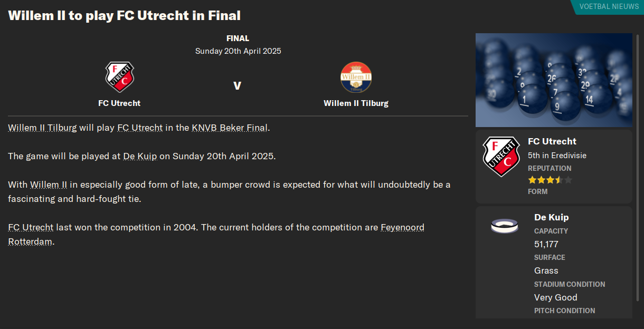Open the Feyenoord Rotterdam link
Screen dimensions: 644x329
tap(216, 235)
